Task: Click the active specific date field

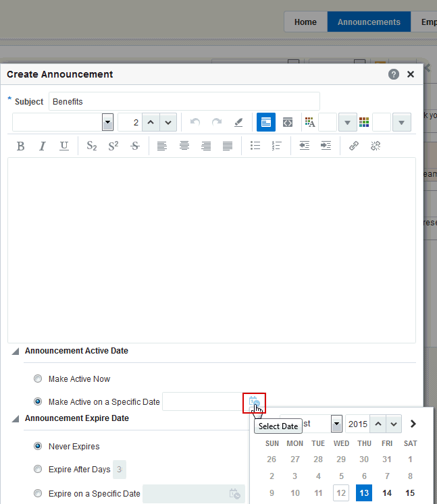Action: click(203, 401)
